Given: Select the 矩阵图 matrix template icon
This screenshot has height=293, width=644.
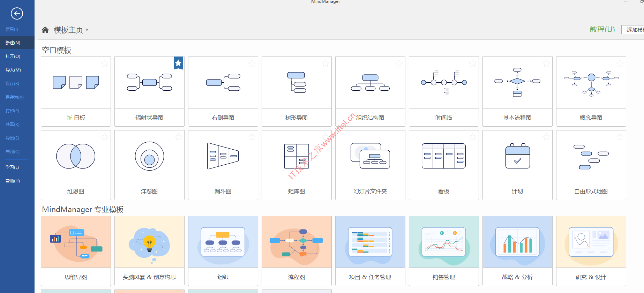Looking at the screenshot, I should (x=297, y=156).
